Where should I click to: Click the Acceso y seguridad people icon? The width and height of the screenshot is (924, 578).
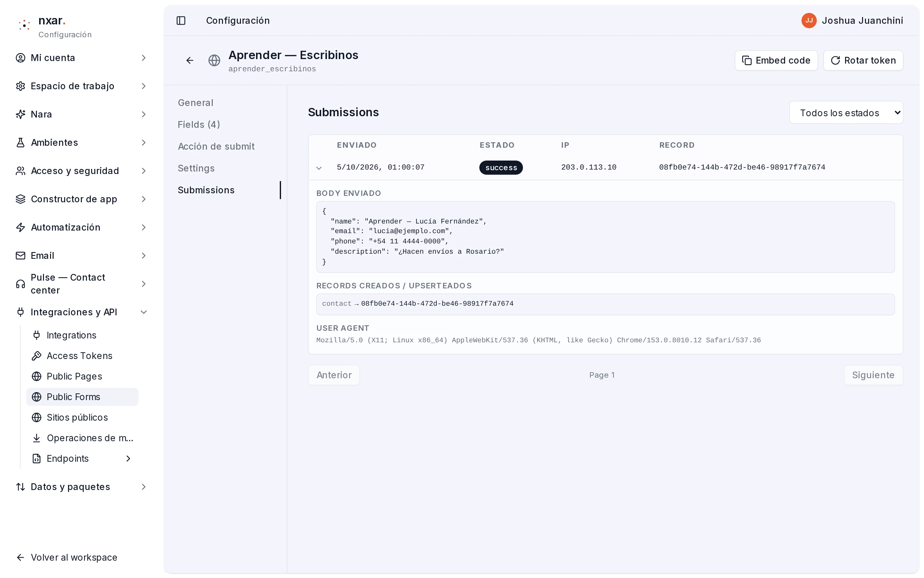(x=21, y=171)
